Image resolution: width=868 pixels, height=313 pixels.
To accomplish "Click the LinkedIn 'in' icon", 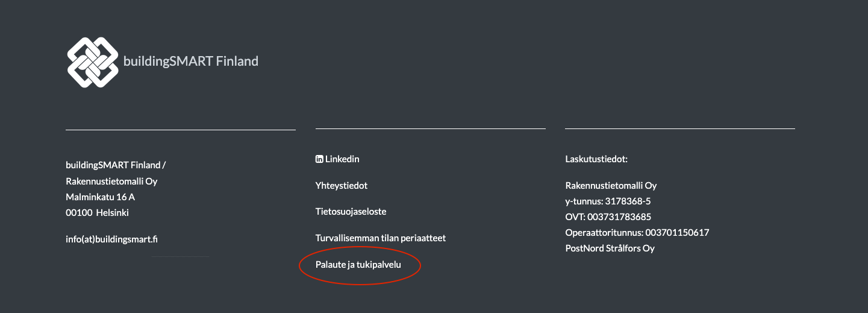I will tap(319, 159).
